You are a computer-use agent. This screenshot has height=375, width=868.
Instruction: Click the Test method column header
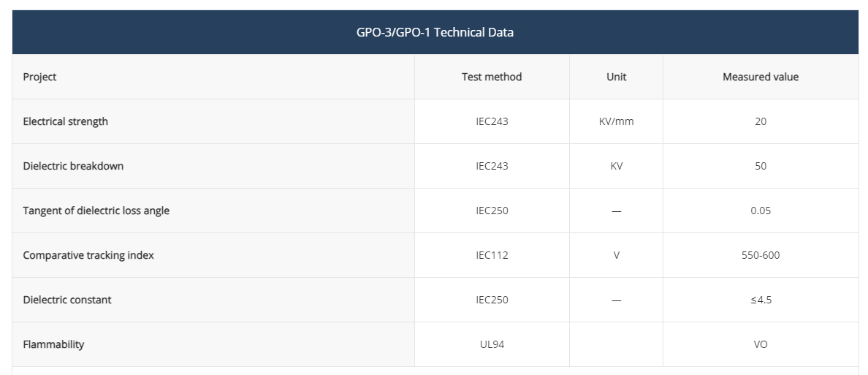pyautogui.click(x=492, y=77)
